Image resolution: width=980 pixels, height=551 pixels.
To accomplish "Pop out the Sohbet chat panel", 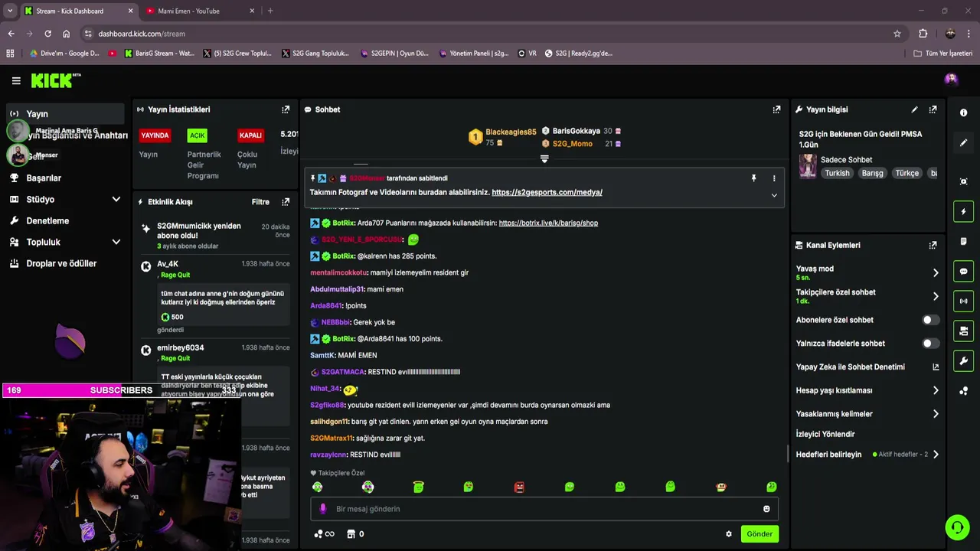I will coord(776,109).
